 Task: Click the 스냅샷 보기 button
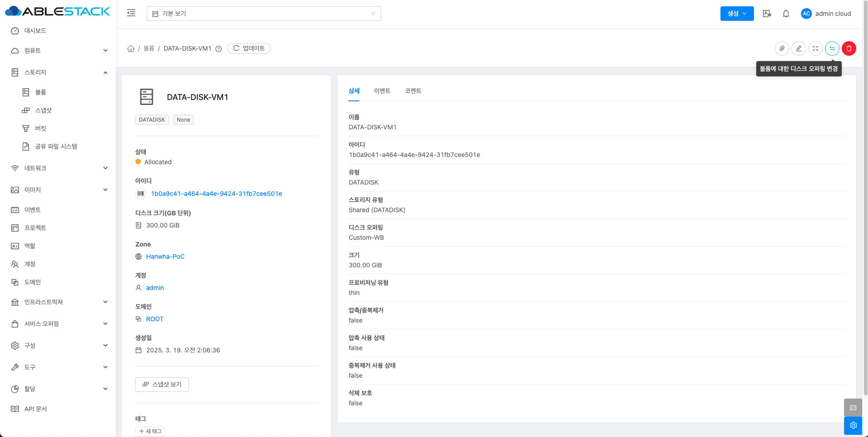[162, 385]
